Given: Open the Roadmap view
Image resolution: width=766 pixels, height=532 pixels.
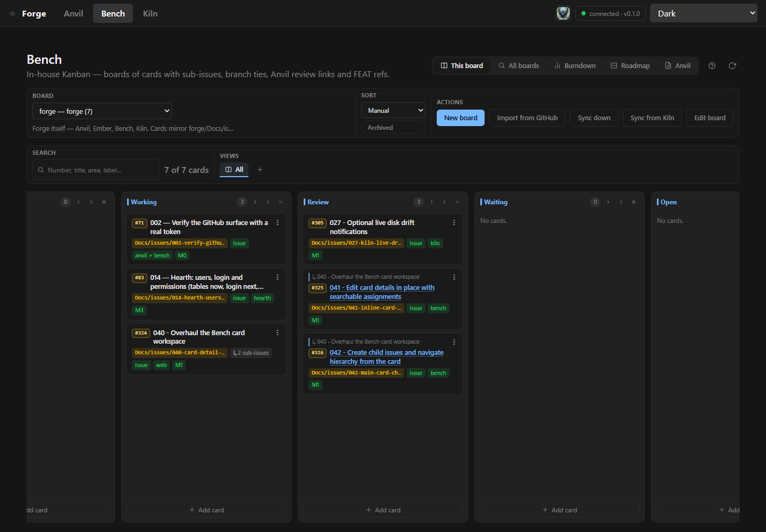Looking at the screenshot, I should pyautogui.click(x=630, y=66).
